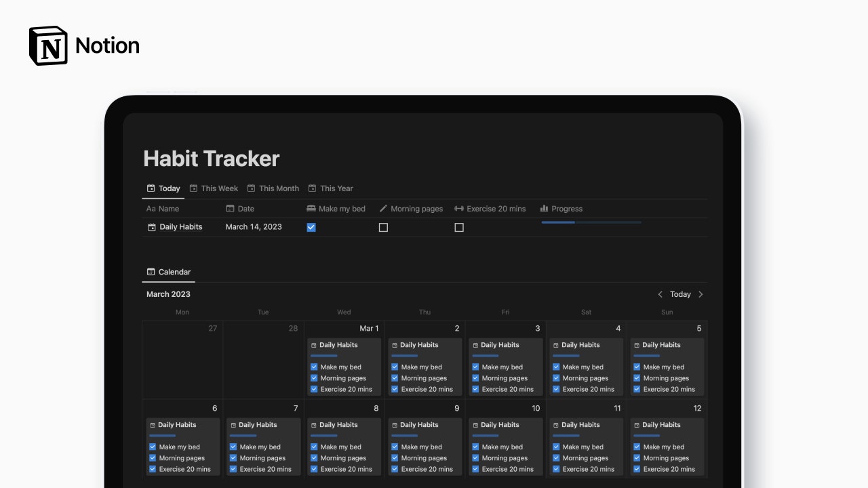Open the Daily Habits card on Mar 1
The height and width of the screenshot is (488, 868).
click(x=344, y=367)
